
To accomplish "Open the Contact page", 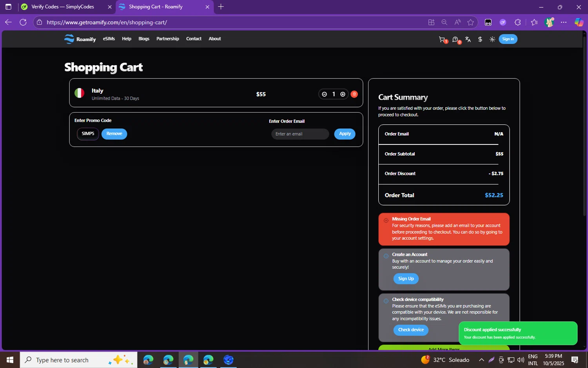I will pos(194,39).
